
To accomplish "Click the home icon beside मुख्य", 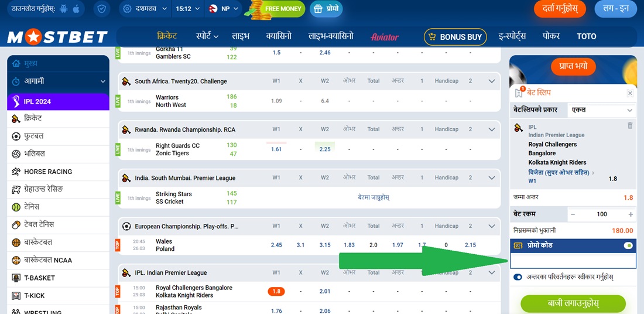I will pyautogui.click(x=16, y=63).
